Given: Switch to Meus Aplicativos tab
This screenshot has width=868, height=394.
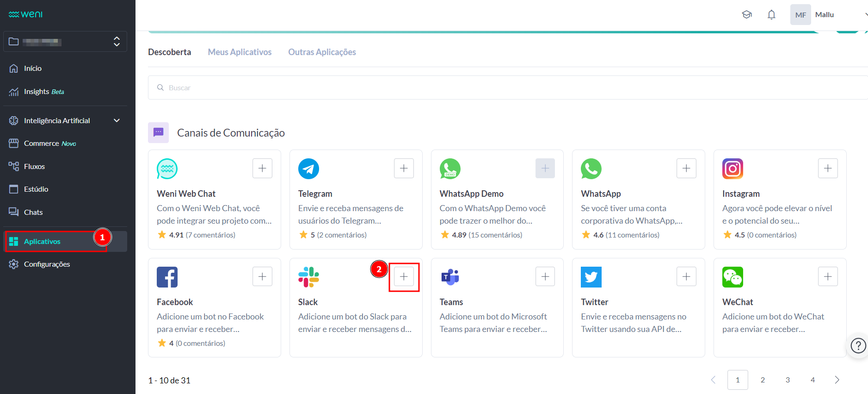Looking at the screenshot, I should click(240, 52).
